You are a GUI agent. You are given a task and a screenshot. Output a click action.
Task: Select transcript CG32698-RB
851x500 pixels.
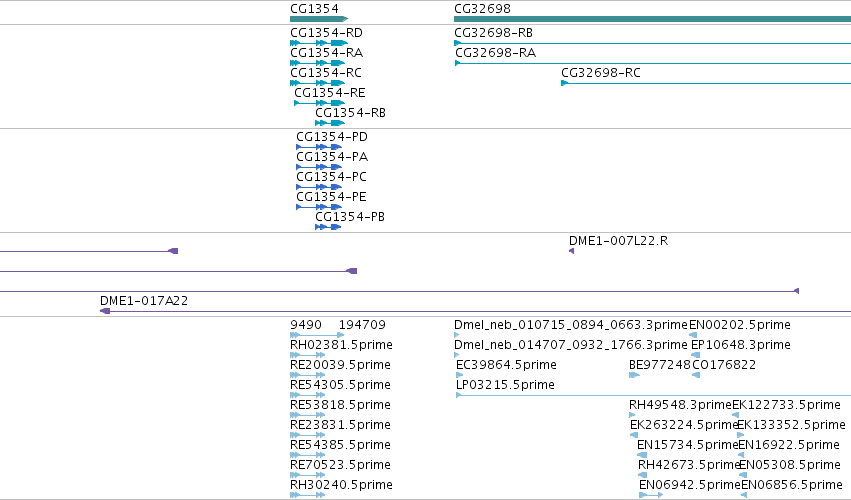[493, 33]
